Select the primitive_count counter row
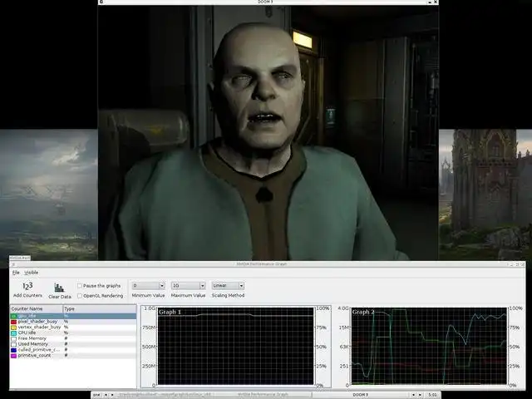Screen dimensions: 532x399 [73, 356]
